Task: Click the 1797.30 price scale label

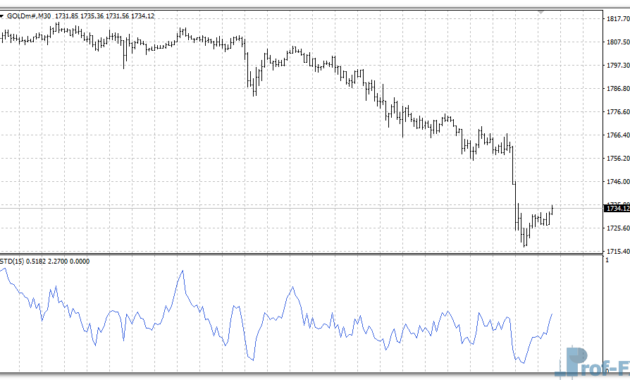Action: pos(618,65)
